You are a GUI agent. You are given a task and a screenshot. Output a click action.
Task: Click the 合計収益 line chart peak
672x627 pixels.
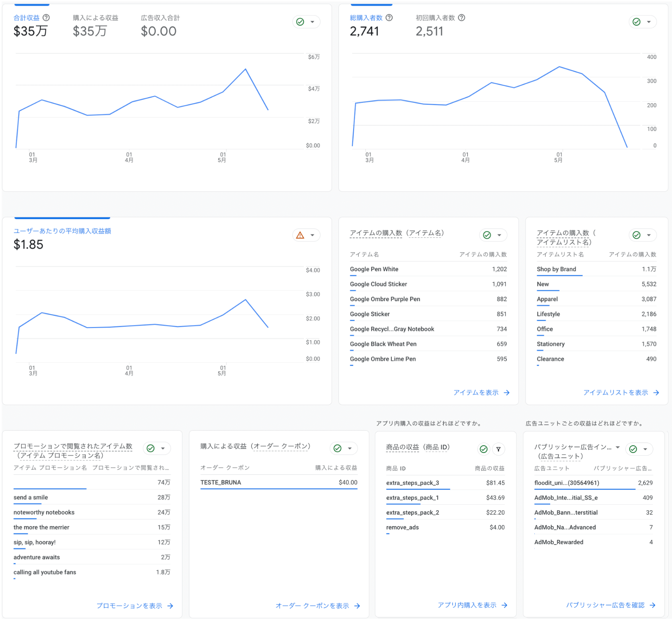coord(246,69)
